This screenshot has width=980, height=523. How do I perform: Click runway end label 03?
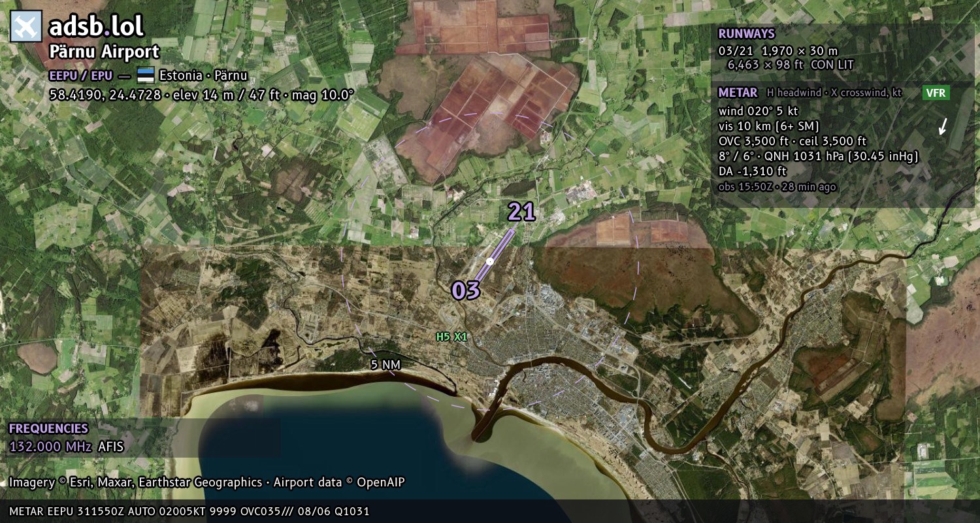(x=466, y=290)
